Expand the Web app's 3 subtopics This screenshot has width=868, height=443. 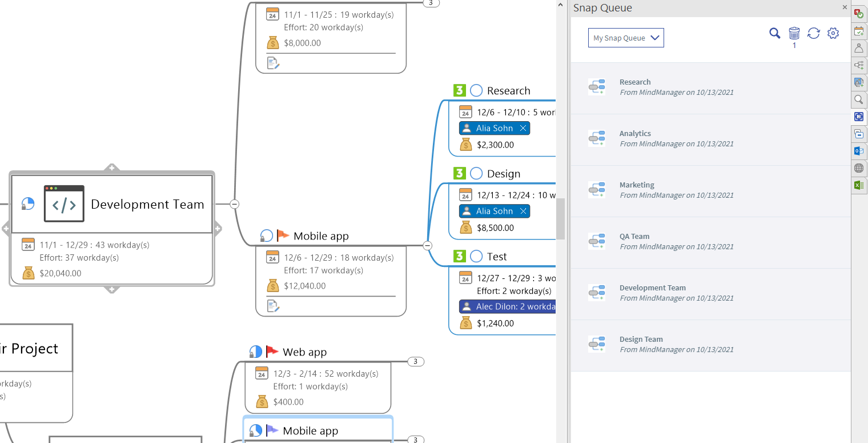point(416,361)
